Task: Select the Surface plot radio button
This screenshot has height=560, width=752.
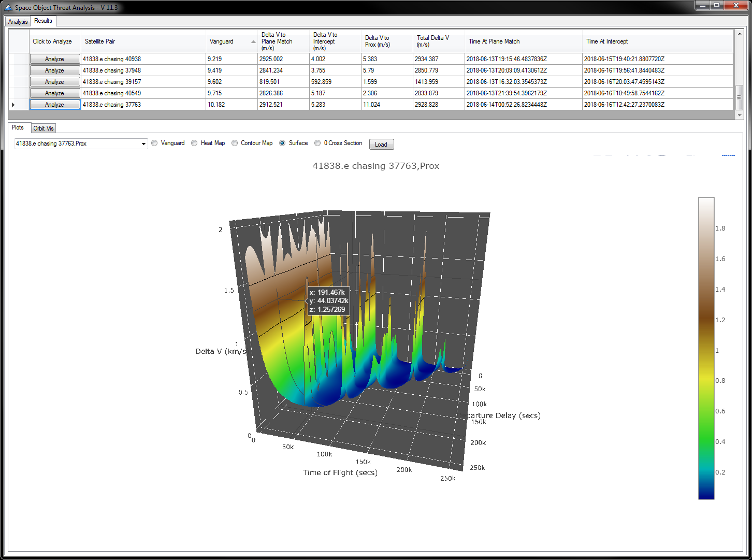Action: [x=282, y=143]
